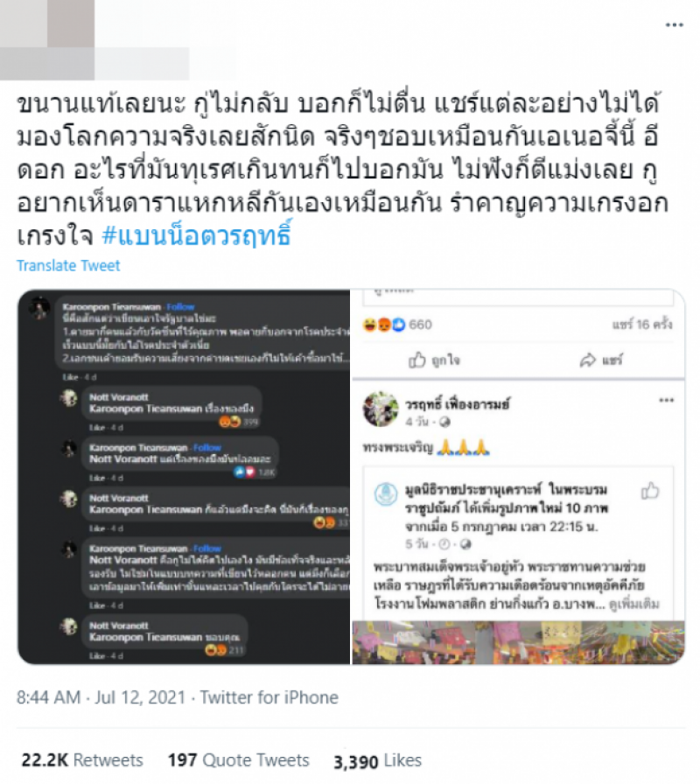Open the #แบนน็อตวรฤทธิ์ hashtag

pyautogui.click(x=197, y=235)
